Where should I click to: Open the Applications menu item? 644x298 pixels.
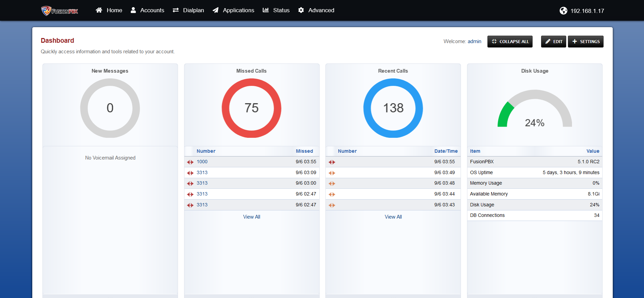[x=238, y=10]
